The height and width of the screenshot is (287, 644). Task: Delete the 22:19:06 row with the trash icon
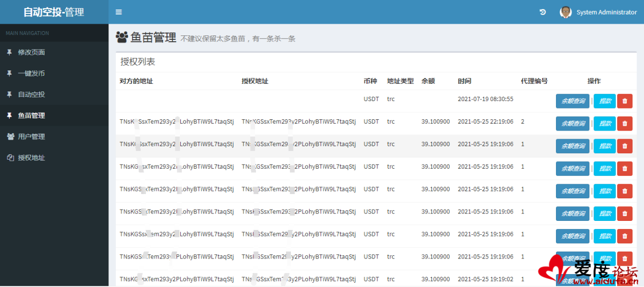click(x=625, y=124)
